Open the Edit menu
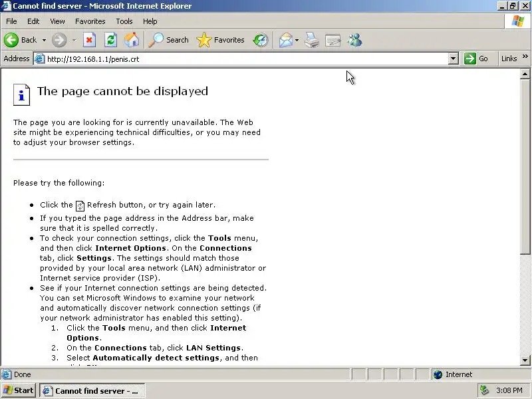This screenshot has width=532, height=399. [33, 21]
